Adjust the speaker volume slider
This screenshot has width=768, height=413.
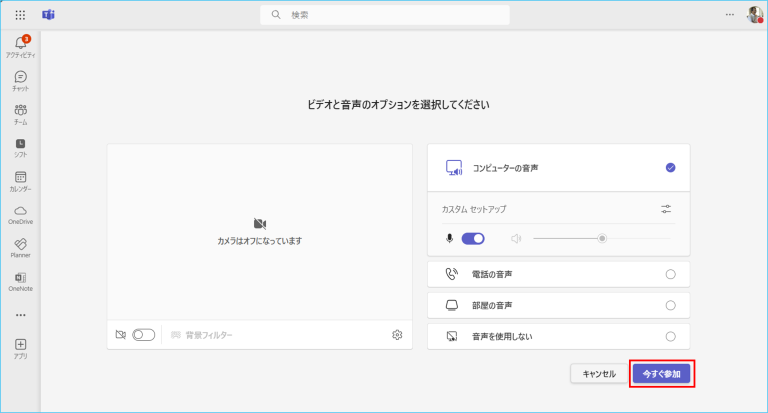click(602, 238)
